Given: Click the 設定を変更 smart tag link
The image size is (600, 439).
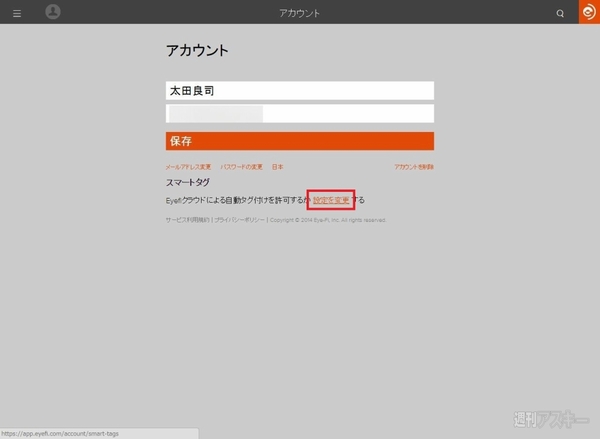Looking at the screenshot, I should pos(331,200).
